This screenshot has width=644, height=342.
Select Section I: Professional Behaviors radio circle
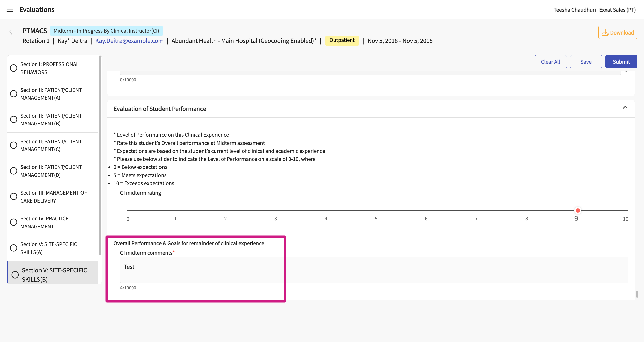[14, 68]
